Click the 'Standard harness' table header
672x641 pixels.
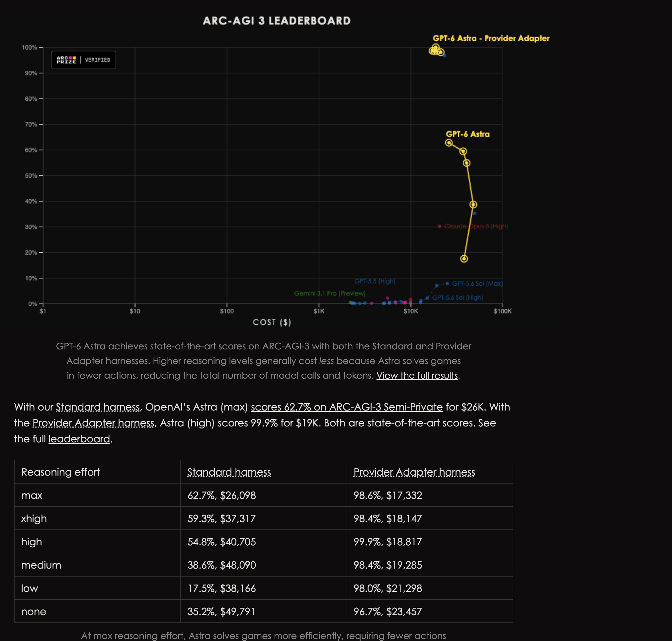pos(229,472)
